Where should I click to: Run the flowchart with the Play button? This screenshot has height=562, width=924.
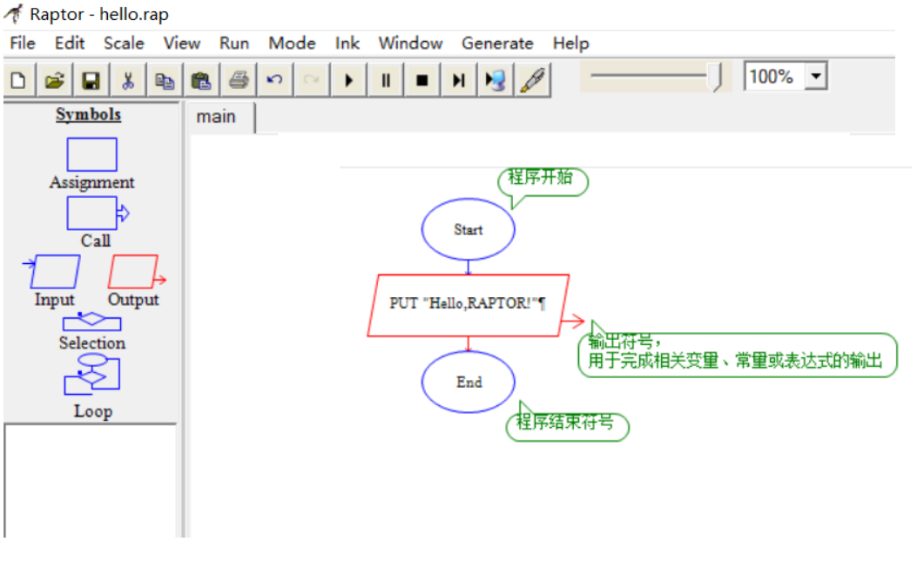pyautogui.click(x=348, y=79)
